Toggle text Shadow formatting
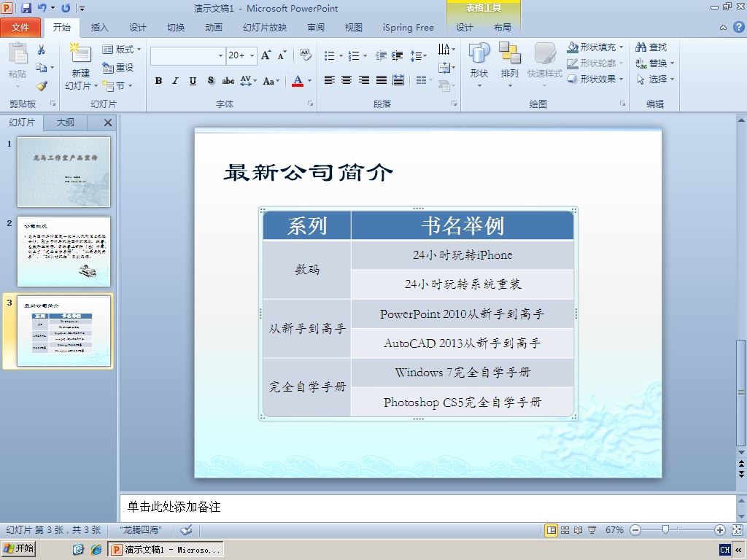 click(211, 80)
